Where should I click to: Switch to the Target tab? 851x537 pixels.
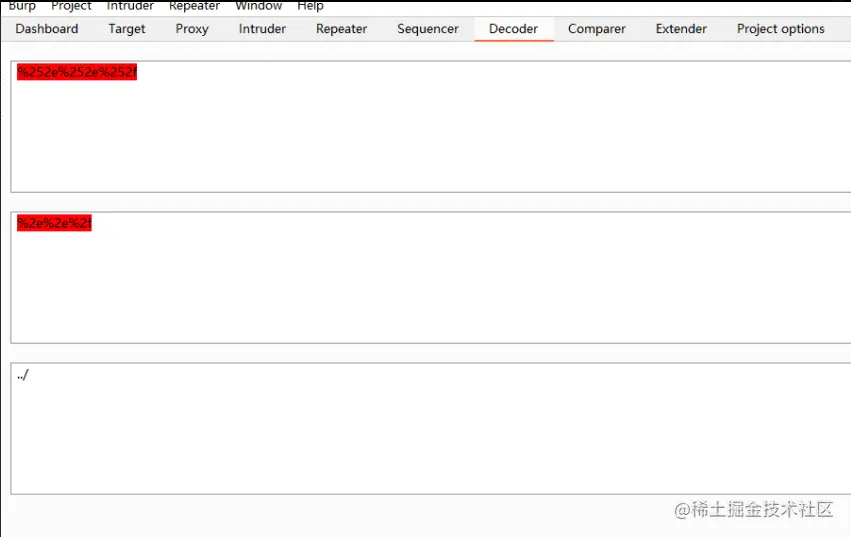[x=126, y=29]
